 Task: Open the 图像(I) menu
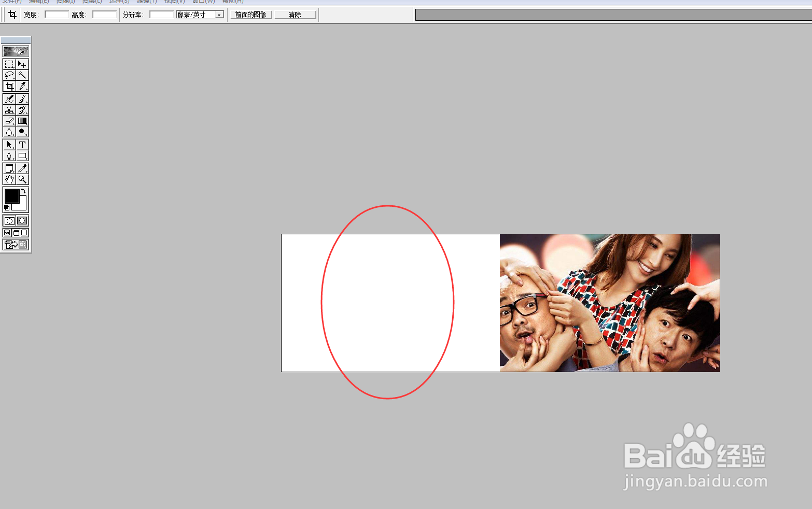(x=66, y=2)
